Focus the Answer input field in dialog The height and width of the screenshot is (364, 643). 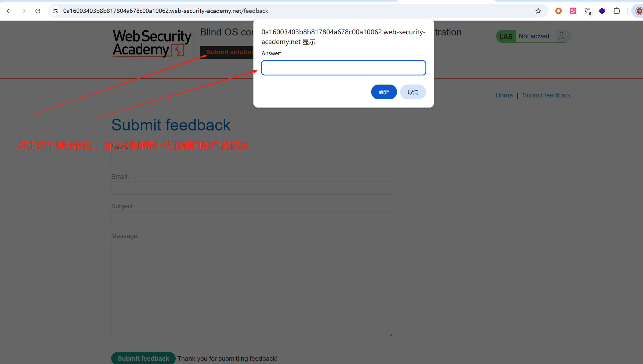344,68
